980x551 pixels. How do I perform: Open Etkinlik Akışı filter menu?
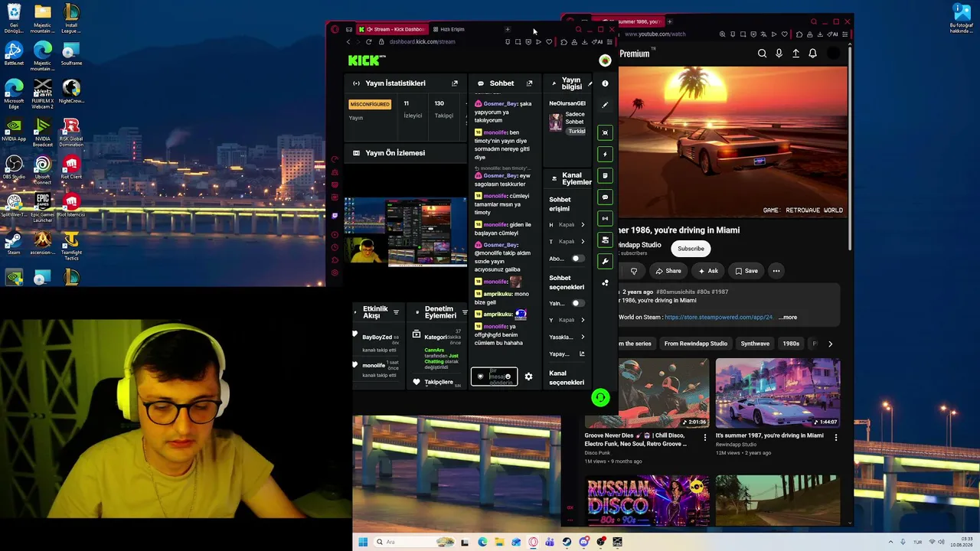pyautogui.click(x=396, y=312)
